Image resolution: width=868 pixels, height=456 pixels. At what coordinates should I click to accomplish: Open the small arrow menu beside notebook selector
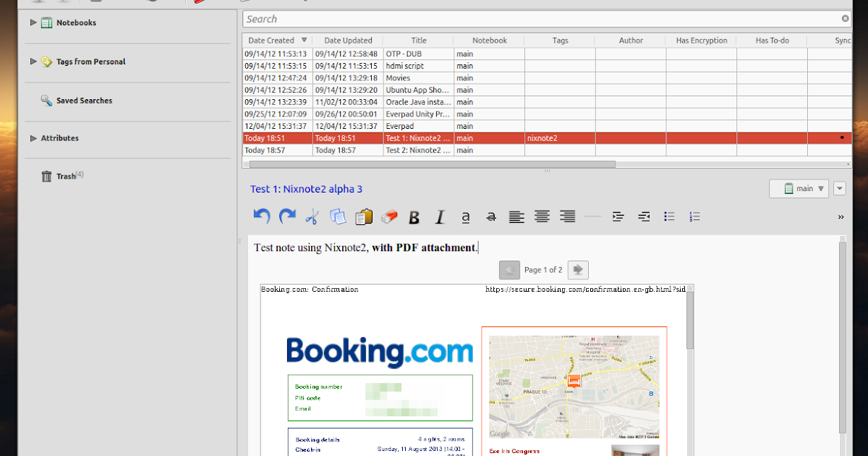point(839,189)
